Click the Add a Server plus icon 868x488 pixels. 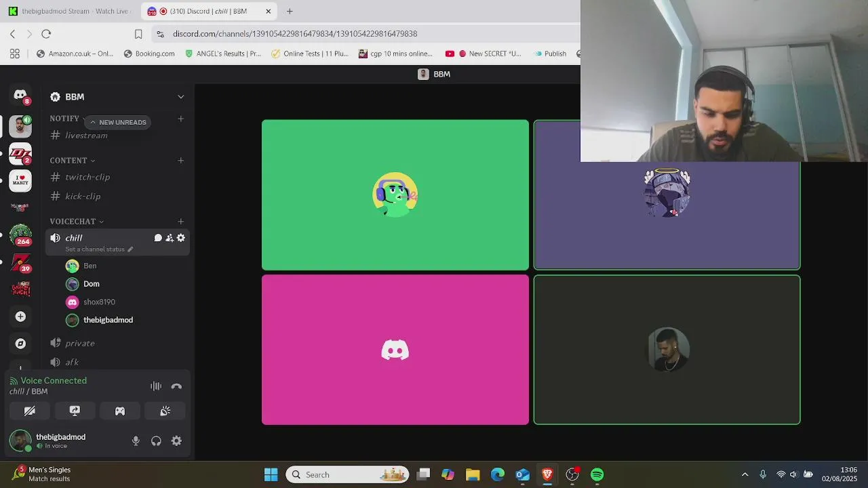(20, 317)
